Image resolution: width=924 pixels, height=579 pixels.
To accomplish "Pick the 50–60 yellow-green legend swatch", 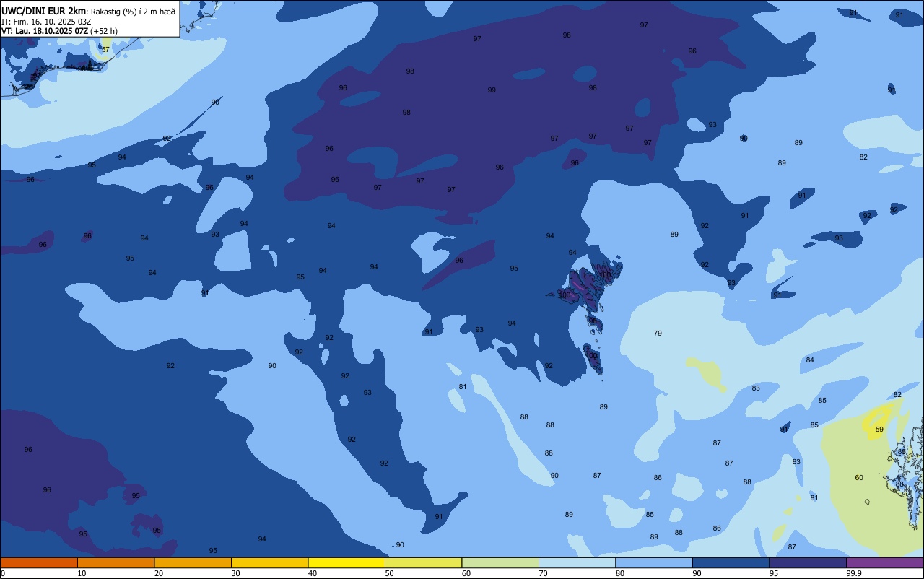I will click(423, 562).
